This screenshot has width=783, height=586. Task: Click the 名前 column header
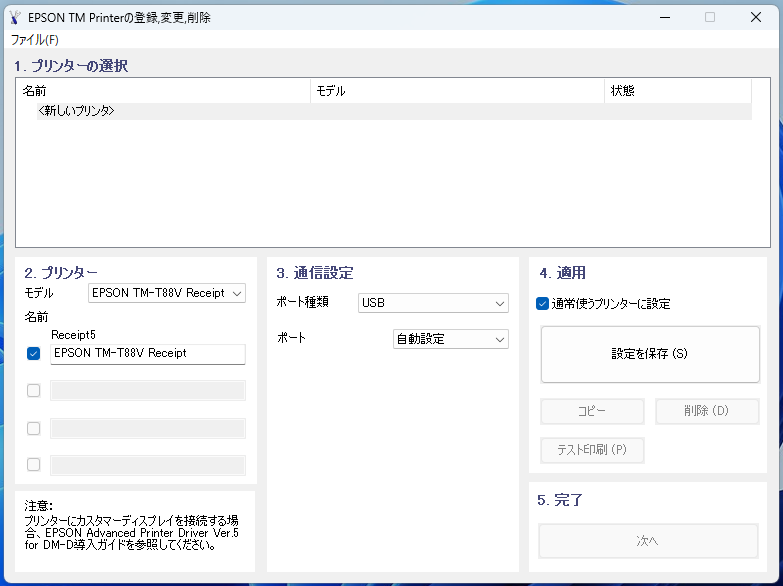pos(35,91)
